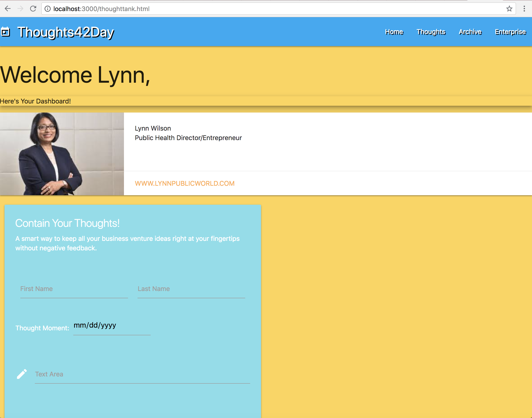Go to the Thoughts nav item
Image resolution: width=532 pixels, height=418 pixels.
431,32
